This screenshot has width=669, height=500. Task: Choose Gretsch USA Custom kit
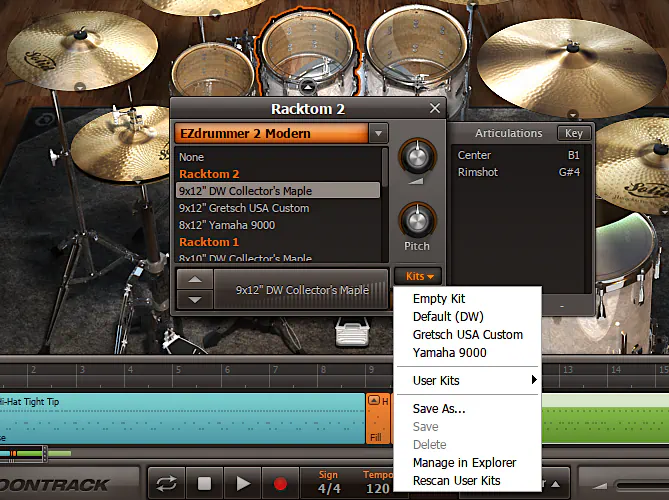click(x=467, y=334)
